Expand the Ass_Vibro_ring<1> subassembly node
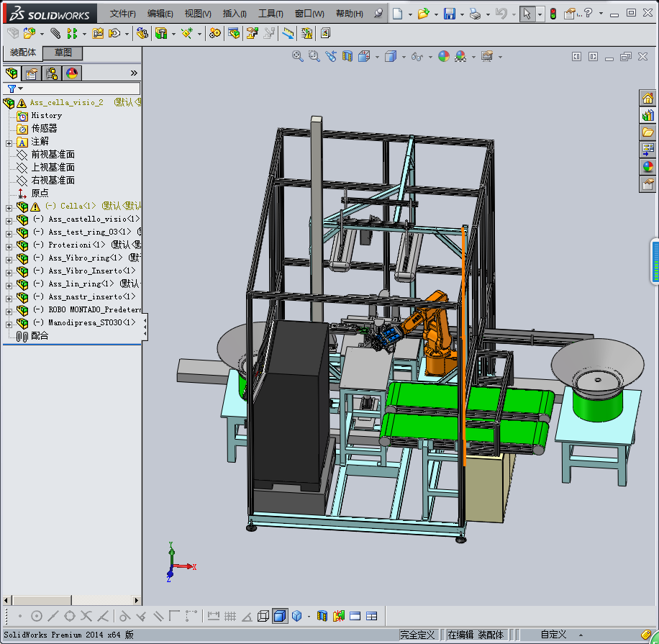The image size is (659, 644). pos(9,258)
